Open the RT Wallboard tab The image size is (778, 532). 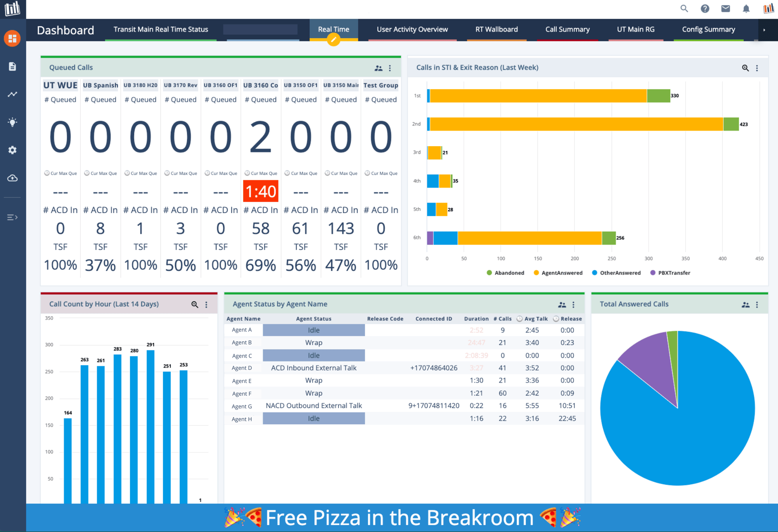pos(496,30)
